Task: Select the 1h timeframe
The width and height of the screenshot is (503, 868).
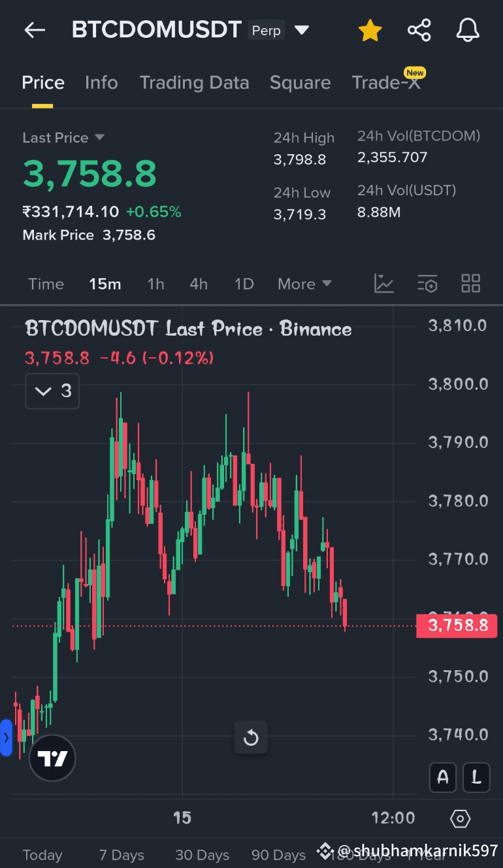Action: pos(155,284)
